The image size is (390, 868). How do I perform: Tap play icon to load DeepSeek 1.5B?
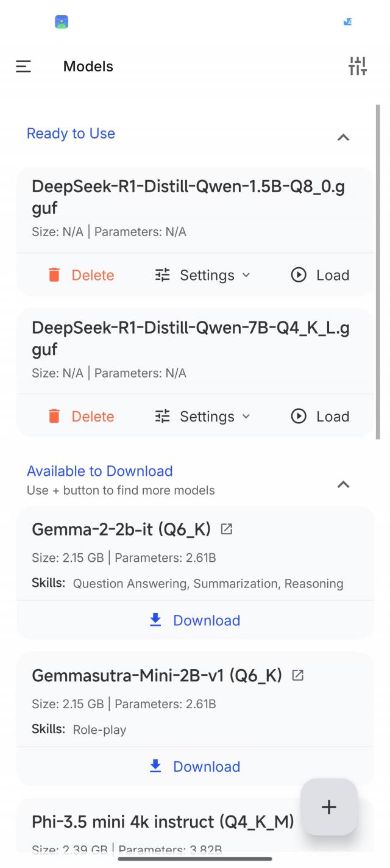point(299,275)
